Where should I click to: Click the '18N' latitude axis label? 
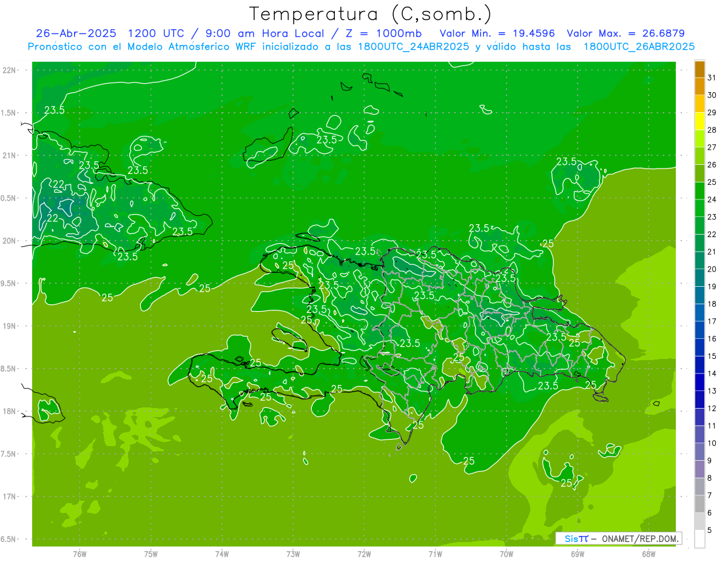click(9, 412)
